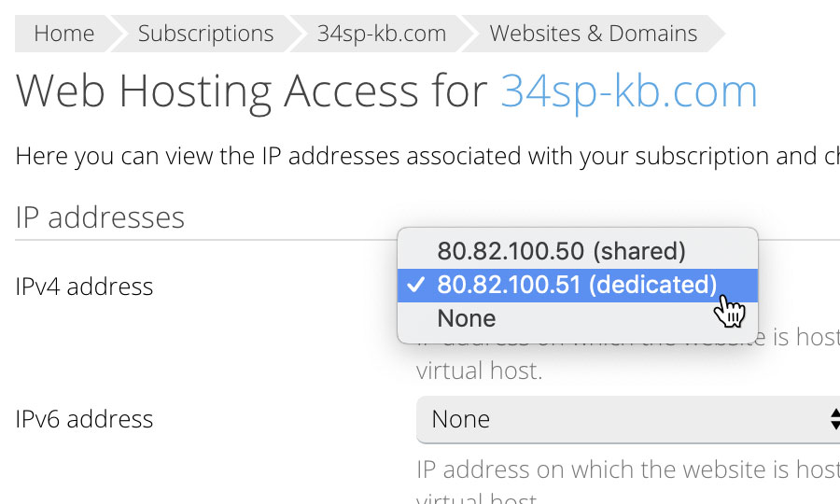
Task: Open Websites & Domains breadcrumb
Action: [x=593, y=34]
